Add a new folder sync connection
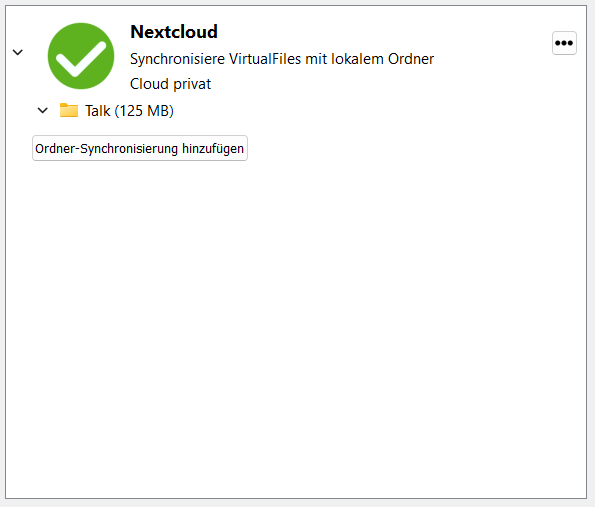This screenshot has height=507, width=595. (140, 148)
